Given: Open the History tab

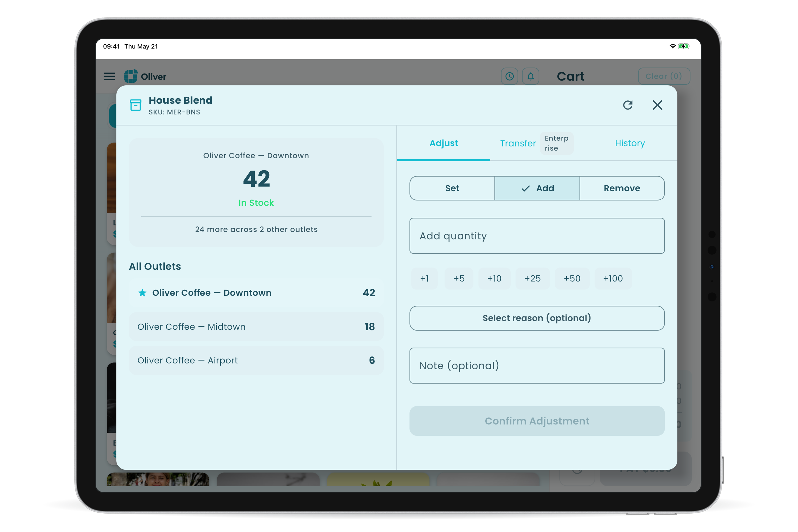Looking at the screenshot, I should click(x=630, y=143).
